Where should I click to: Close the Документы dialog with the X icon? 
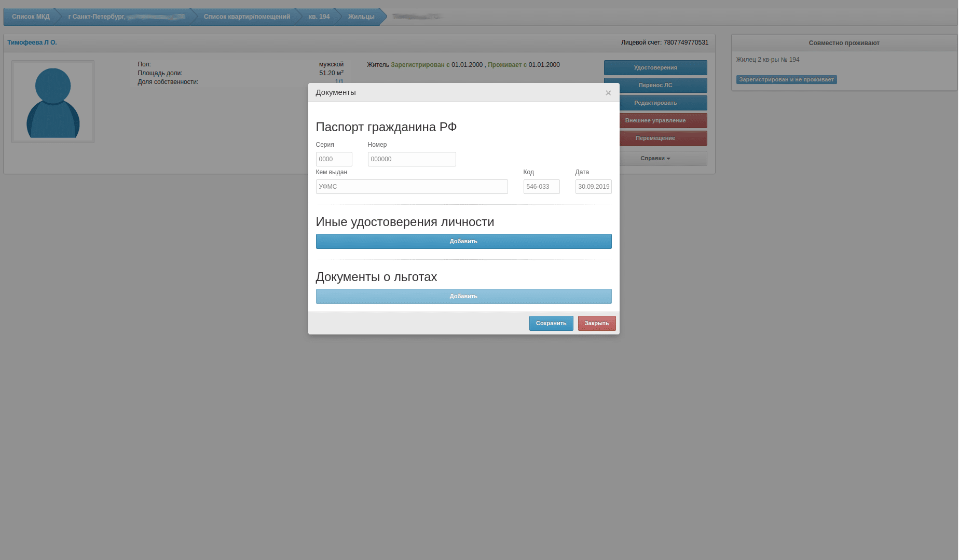coord(608,93)
